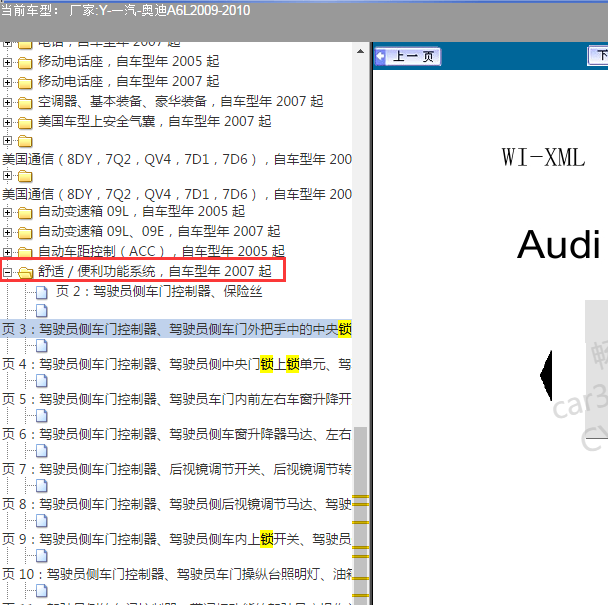Click page icon above 页 6 row
Viewport: 608px width, 605px height.
point(42,416)
